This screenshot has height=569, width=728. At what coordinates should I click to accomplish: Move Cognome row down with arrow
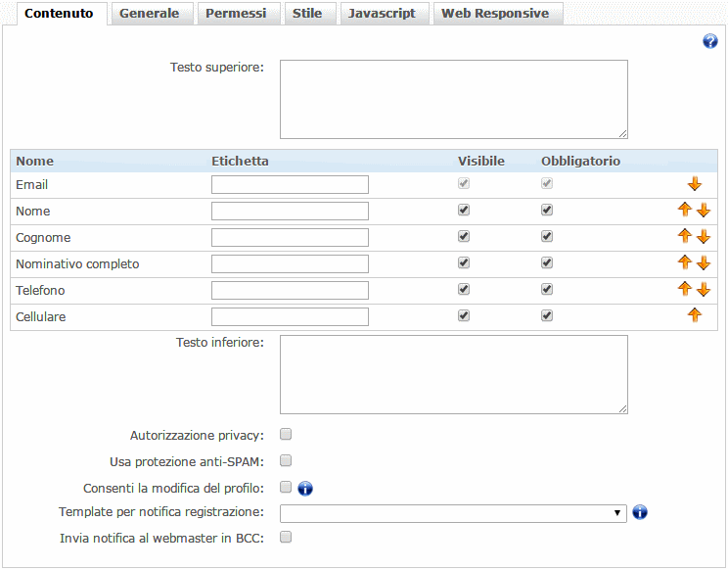[704, 237]
